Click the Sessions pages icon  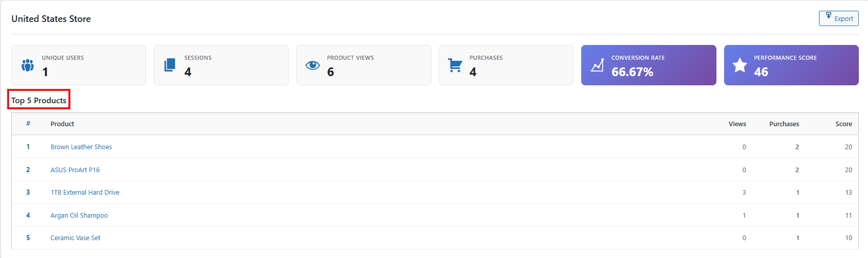(x=170, y=65)
